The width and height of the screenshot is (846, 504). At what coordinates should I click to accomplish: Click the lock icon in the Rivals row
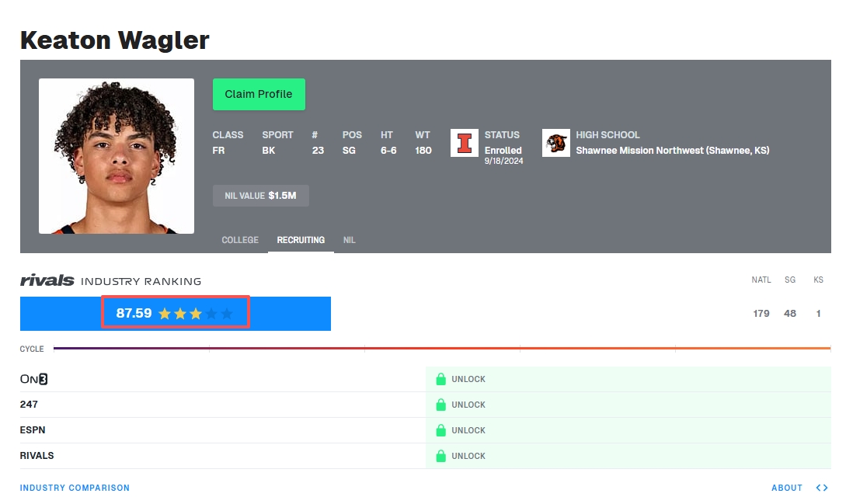pyautogui.click(x=440, y=456)
